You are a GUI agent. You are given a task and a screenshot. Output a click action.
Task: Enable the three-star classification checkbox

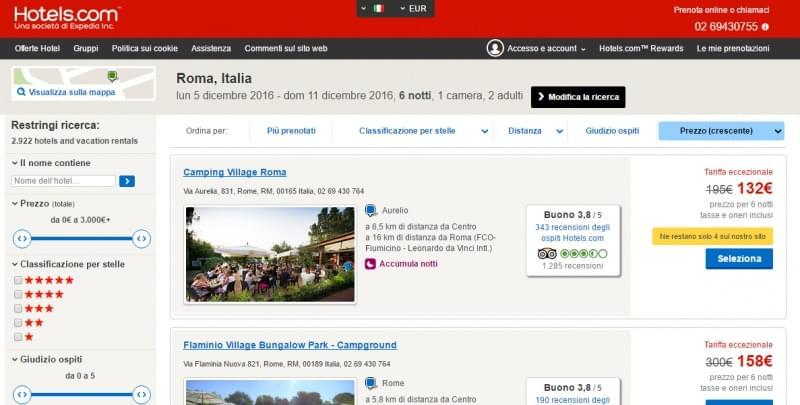point(18,309)
